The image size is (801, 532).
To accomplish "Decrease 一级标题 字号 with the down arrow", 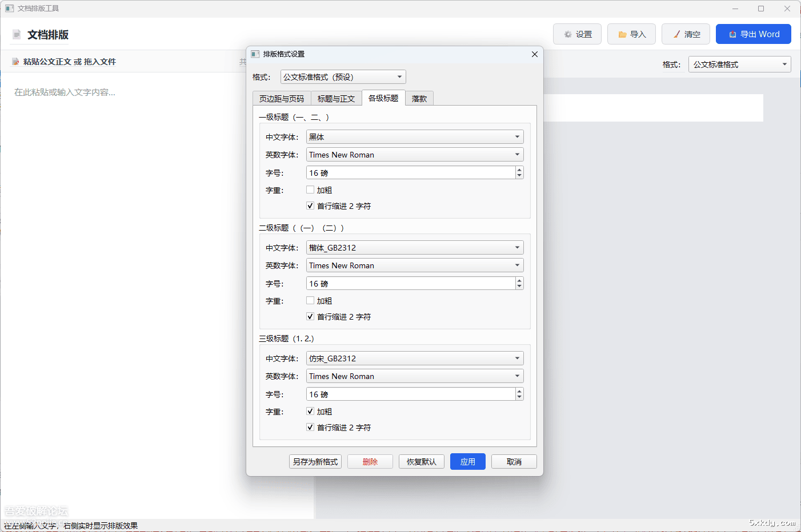I will (519, 176).
